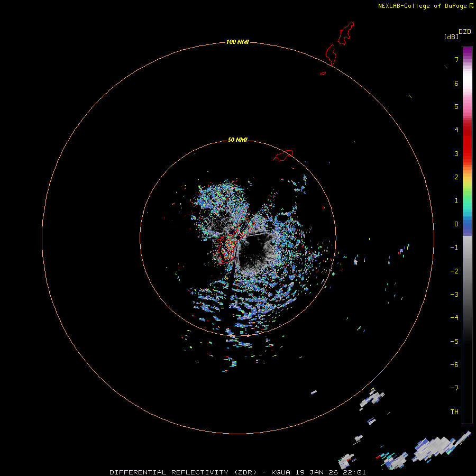Click the 3 value on legend scale
Image resolution: width=476 pixels, height=476 pixels.
tap(456, 153)
